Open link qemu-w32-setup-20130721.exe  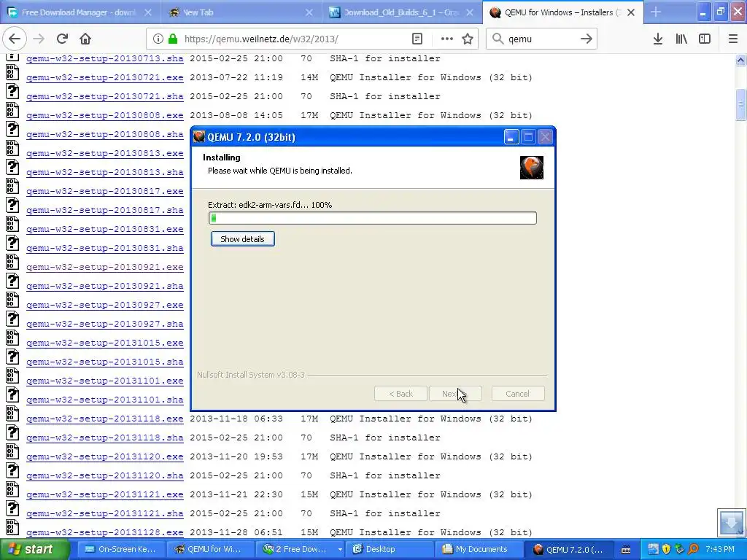[x=105, y=77]
